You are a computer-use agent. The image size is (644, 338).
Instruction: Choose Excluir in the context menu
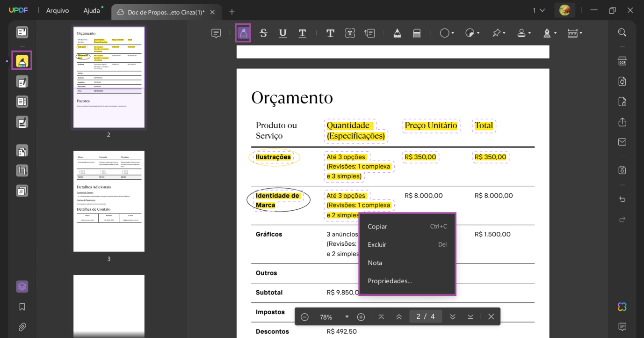pyautogui.click(x=407, y=244)
